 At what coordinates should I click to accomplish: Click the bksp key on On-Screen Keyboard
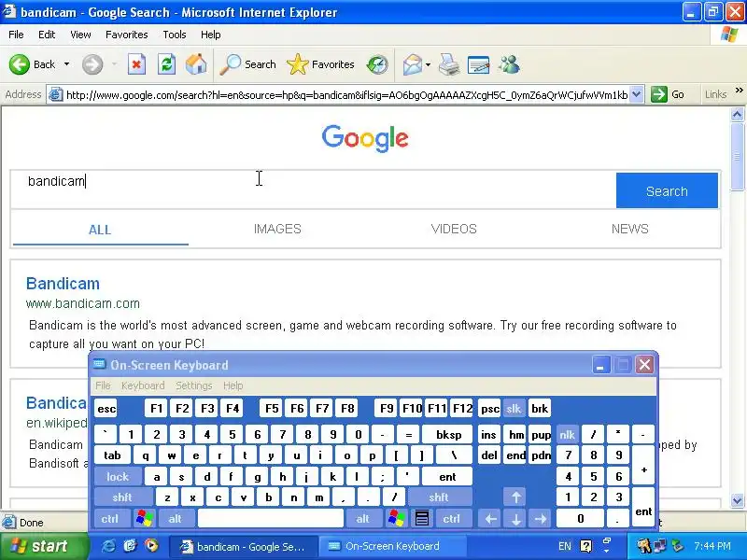pos(449,434)
